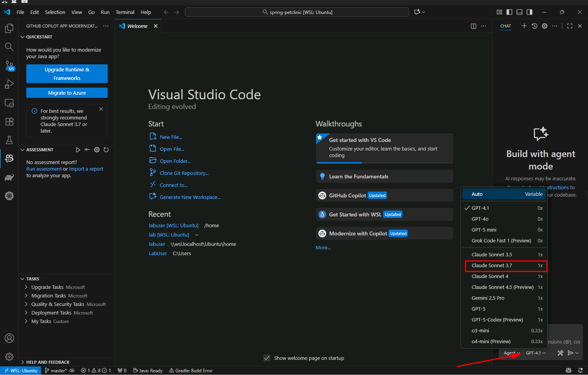This screenshot has height=375, width=588.
Task: Open the Extensions view
Action: tap(9, 121)
